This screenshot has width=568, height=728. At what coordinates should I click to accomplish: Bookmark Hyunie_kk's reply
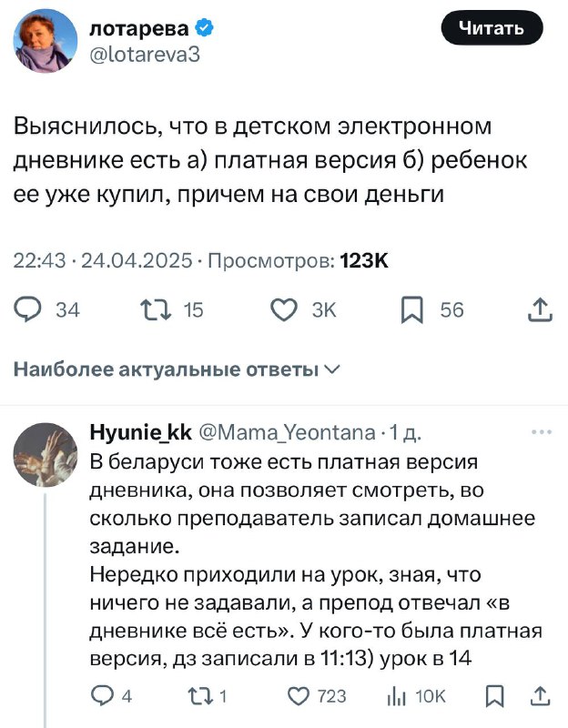coord(495,696)
